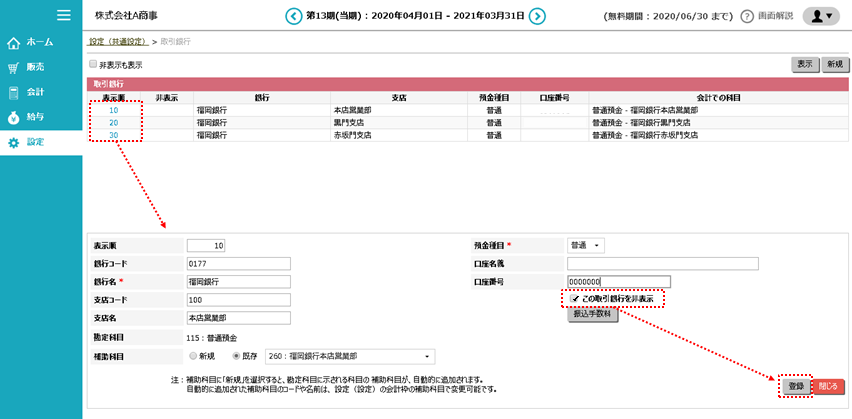The height and width of the screenshot is (419, 852).
Task: Click the 登録 button
Action: click(796, 386)
